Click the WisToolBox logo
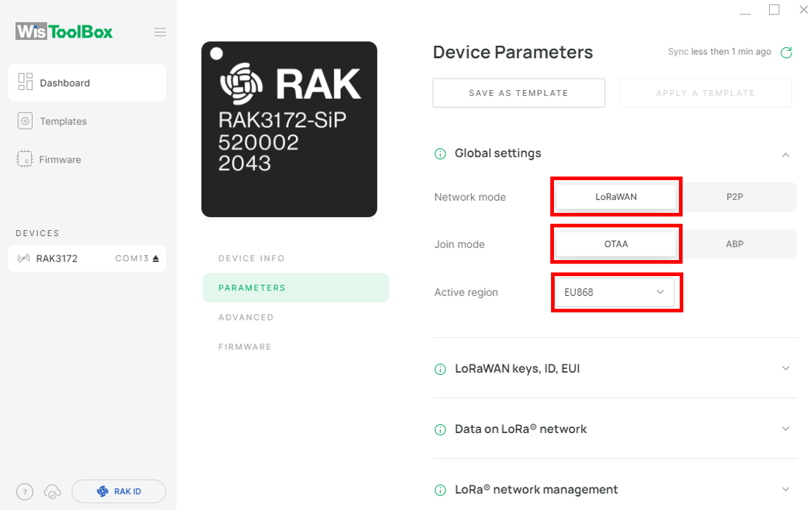The height and width of the screenshot is (510, 812). click(64, 31)
